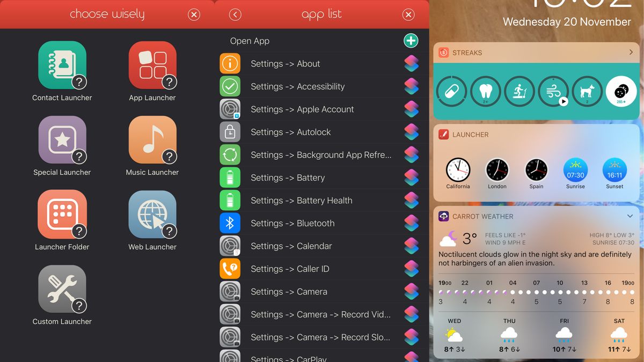Expand the Streaks widget with its chevron
The image size is (644, 362).
[632, 53]
